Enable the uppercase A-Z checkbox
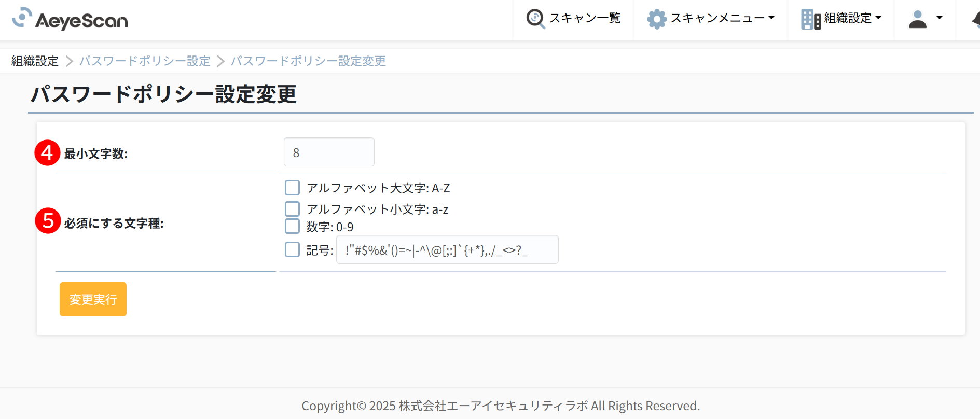Image resolution: width=980 pixels, height=419 pixels. coord(293,188)
